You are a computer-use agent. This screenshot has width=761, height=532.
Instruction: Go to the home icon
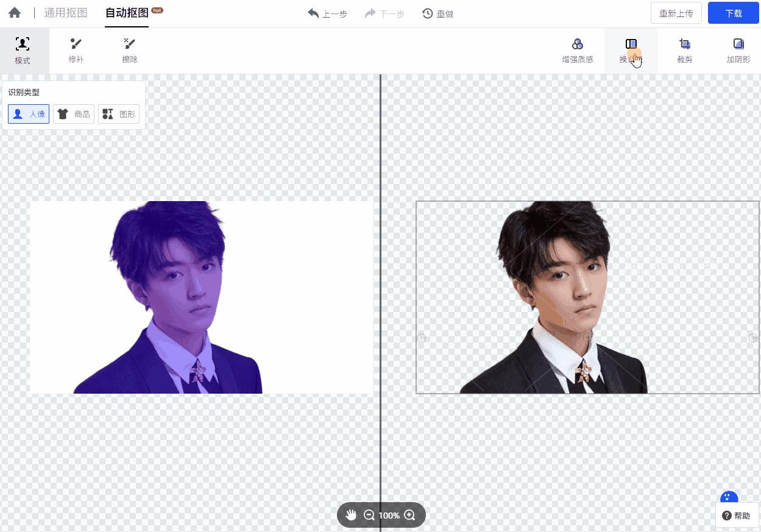point(15,13)
